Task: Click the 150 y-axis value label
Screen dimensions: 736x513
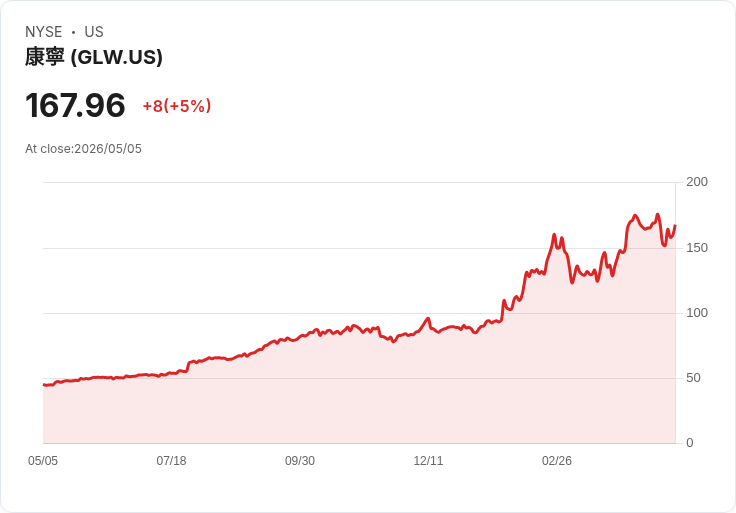Action: tap(697, 248)
